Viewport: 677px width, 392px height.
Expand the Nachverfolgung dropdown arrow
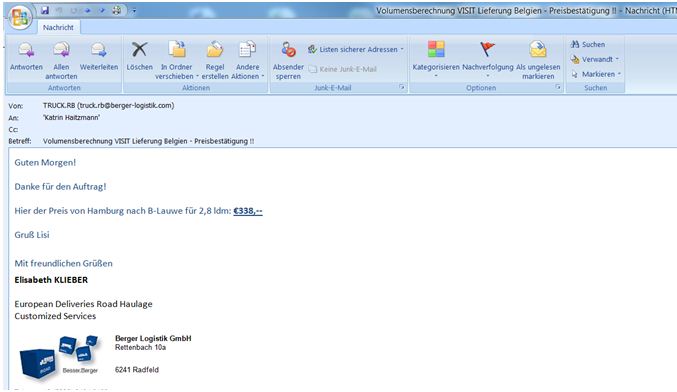[x=488, y=76]
